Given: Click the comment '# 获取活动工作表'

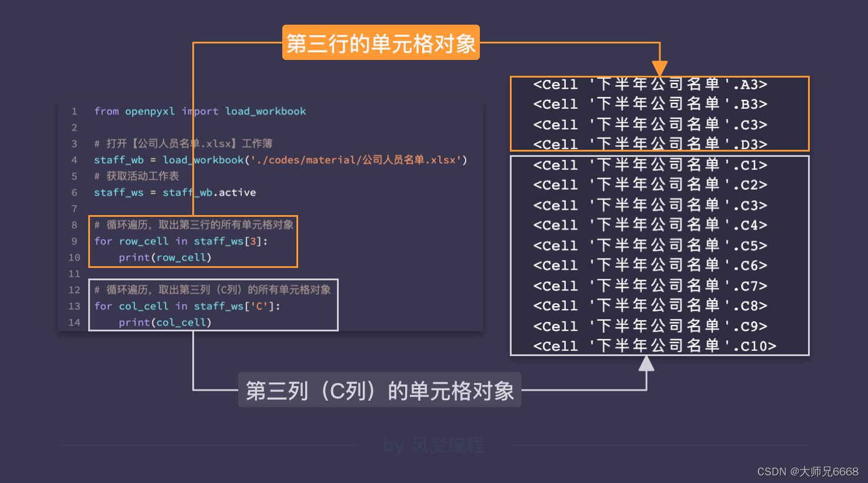Looking at the screenshot, I should click(136, 176).
